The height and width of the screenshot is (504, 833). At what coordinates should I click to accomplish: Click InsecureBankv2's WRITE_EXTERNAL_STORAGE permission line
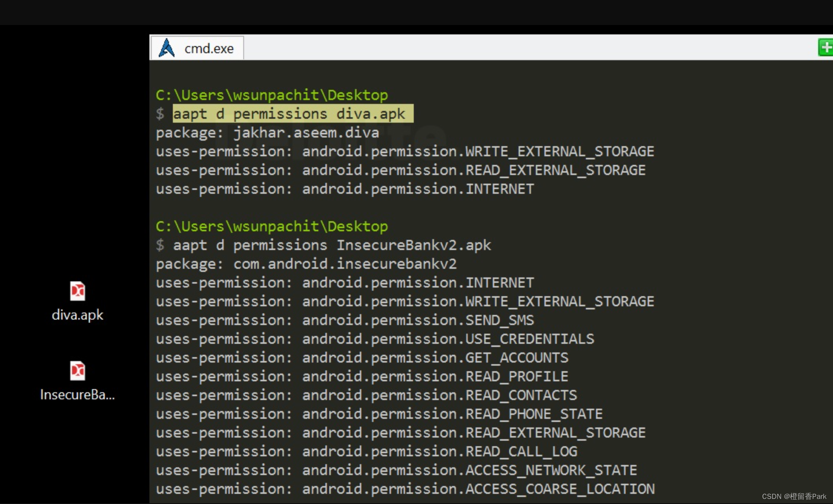click(x=405, y=301)
